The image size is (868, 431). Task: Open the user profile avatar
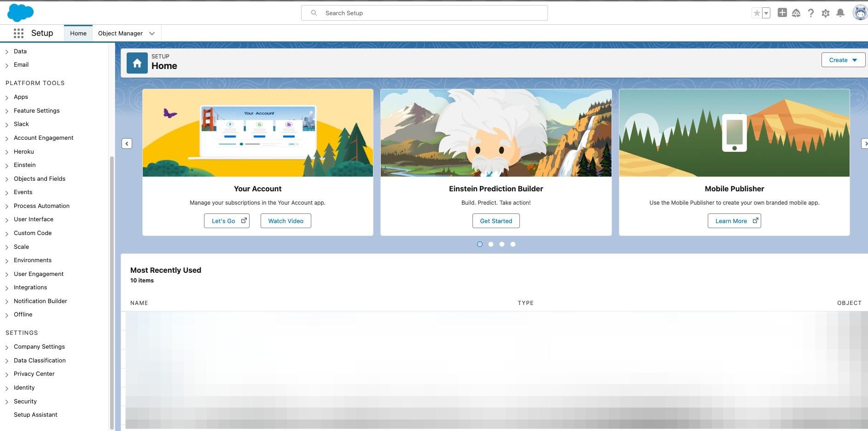coord(860,13)
